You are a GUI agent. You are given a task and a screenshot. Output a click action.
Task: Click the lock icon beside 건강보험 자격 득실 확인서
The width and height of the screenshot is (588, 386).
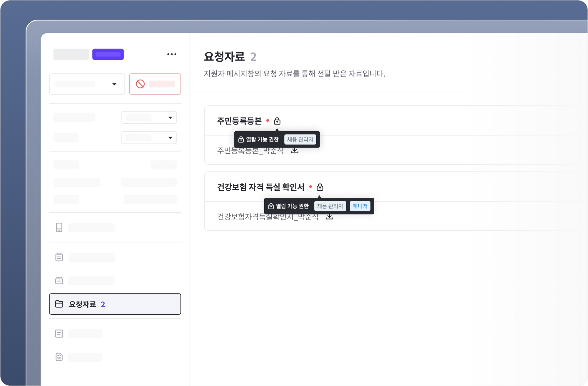click(320, 187)
